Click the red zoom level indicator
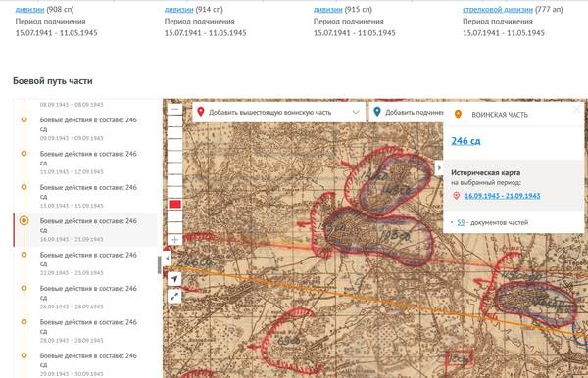 click(x=175, y=204)
